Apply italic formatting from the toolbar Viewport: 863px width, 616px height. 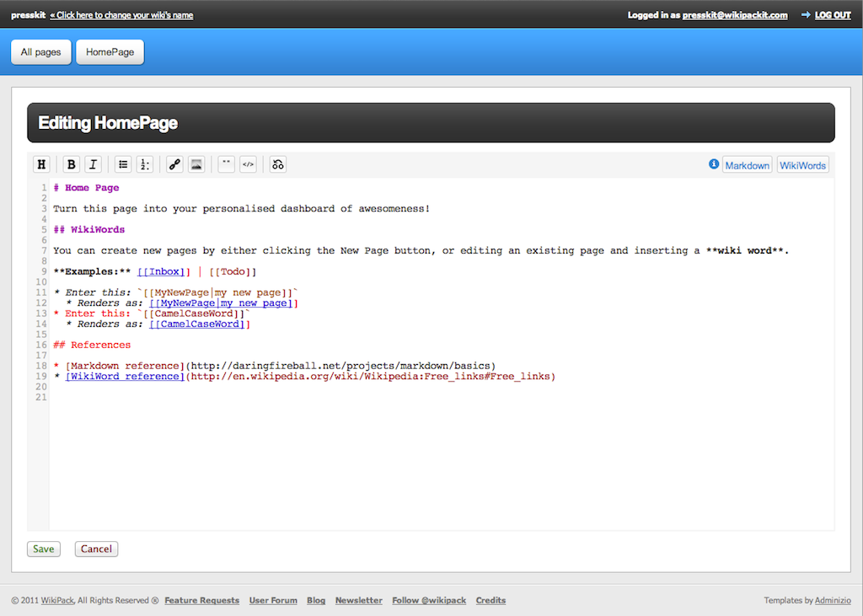point(94,164)
